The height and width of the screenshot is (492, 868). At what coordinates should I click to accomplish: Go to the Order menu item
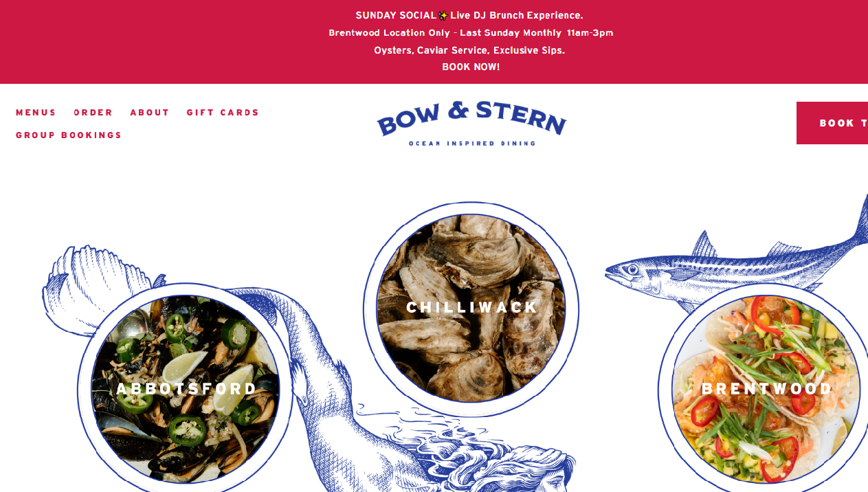click(93, 113)
